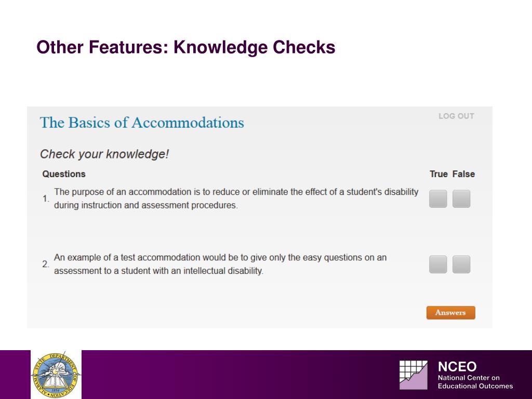Click the NCEO grid chart logo icon
Screen dimensions: 532x399
click(x=413, y=375)
